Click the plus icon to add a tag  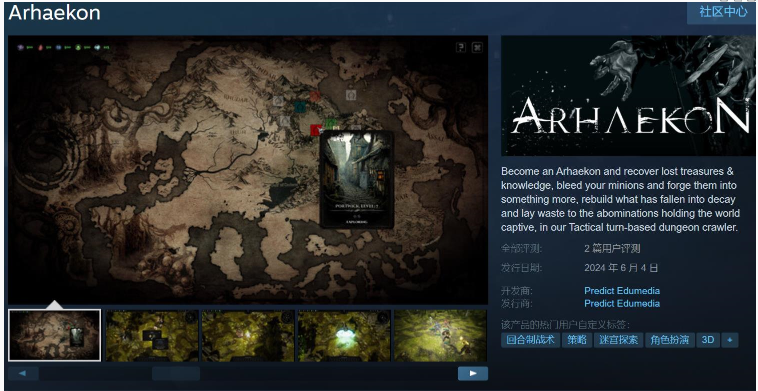[729, 340]
